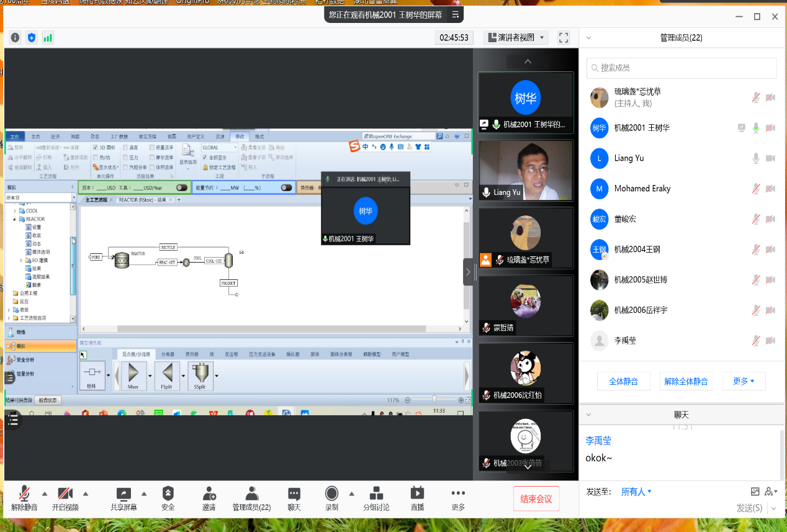This screenshot has width=787, height=532.
Task: Click the 全体静音 mute all button
Action: pos(623,381)
